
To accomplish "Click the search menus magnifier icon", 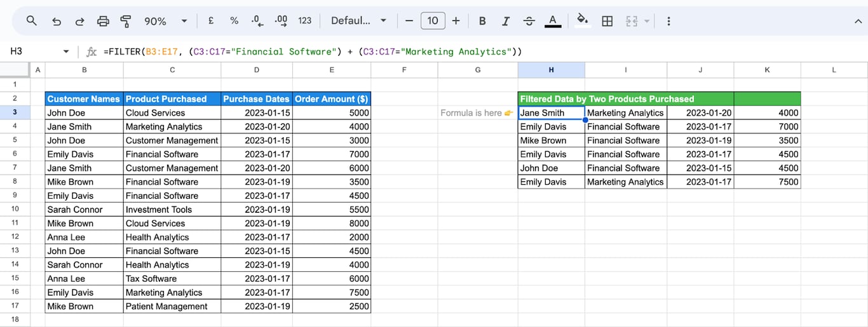I will pos(32,21).
